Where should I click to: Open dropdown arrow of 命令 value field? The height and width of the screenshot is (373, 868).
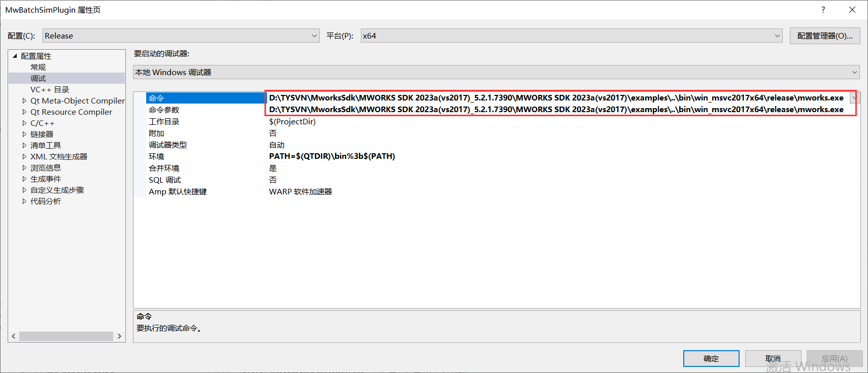click(x=855, y=98)
